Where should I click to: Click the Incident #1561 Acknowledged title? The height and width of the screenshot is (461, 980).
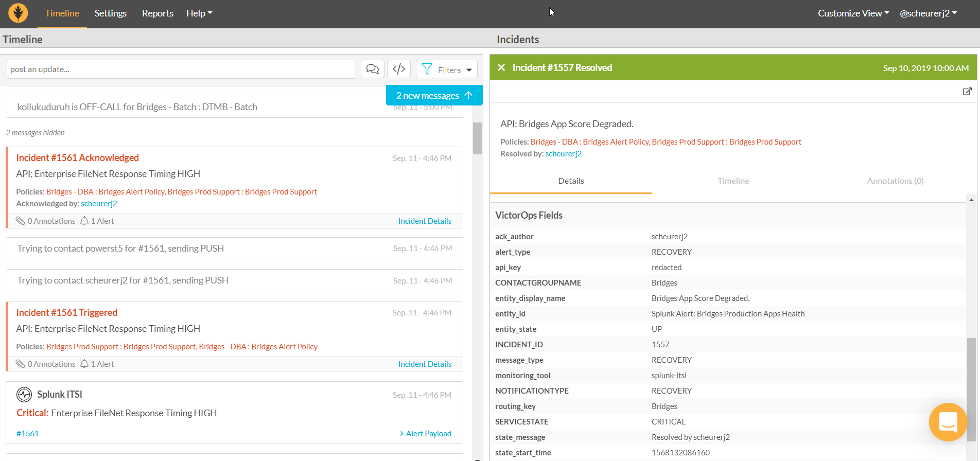point(78,157)
